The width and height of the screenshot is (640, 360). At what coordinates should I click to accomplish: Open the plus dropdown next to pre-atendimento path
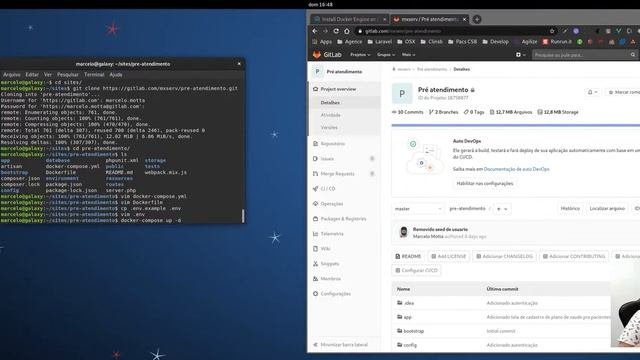coord(502,209)
